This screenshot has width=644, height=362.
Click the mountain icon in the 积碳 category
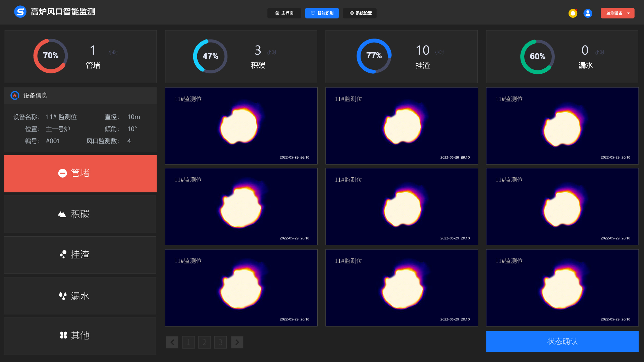[x=62, y=214]
